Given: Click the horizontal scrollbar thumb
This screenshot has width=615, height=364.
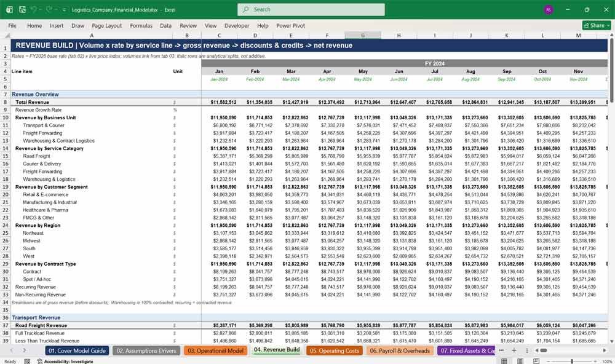Looking at the screenshot, I should pos(544,350).
